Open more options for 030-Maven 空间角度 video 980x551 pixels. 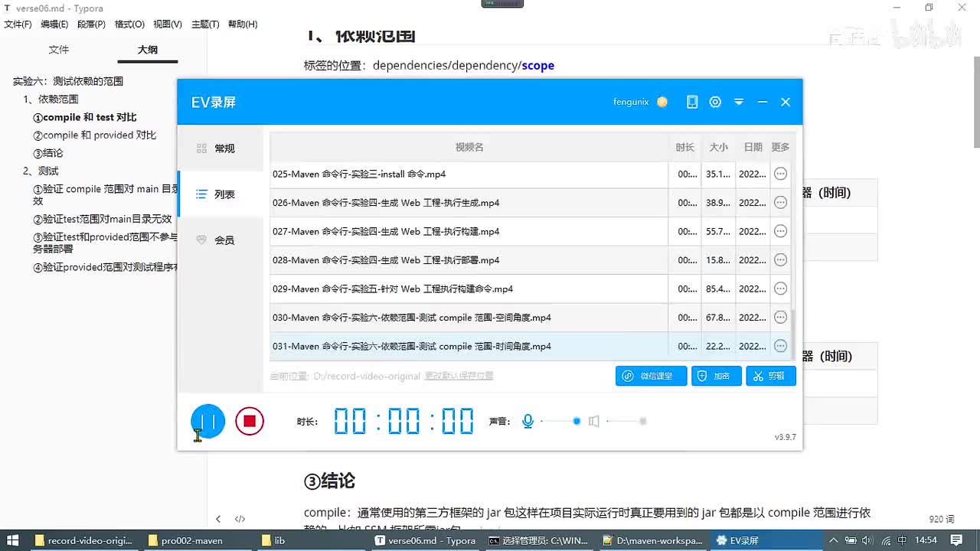[780, 318]
